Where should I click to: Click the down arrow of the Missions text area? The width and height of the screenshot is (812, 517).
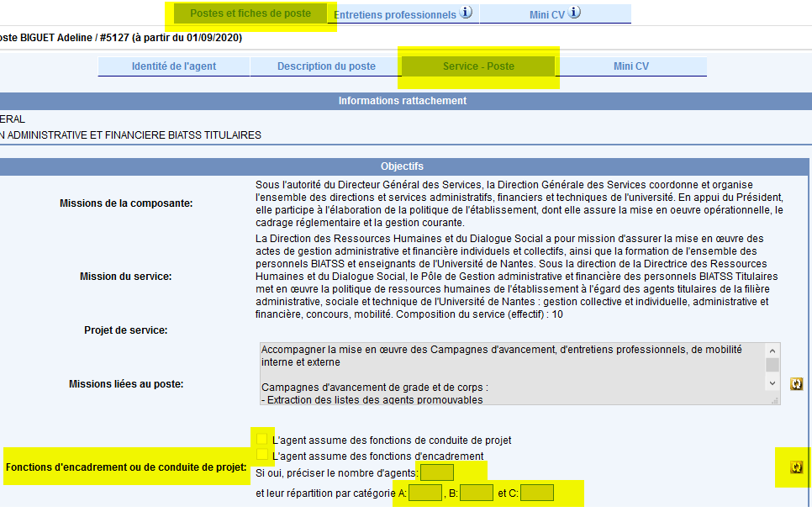point(771,382)
